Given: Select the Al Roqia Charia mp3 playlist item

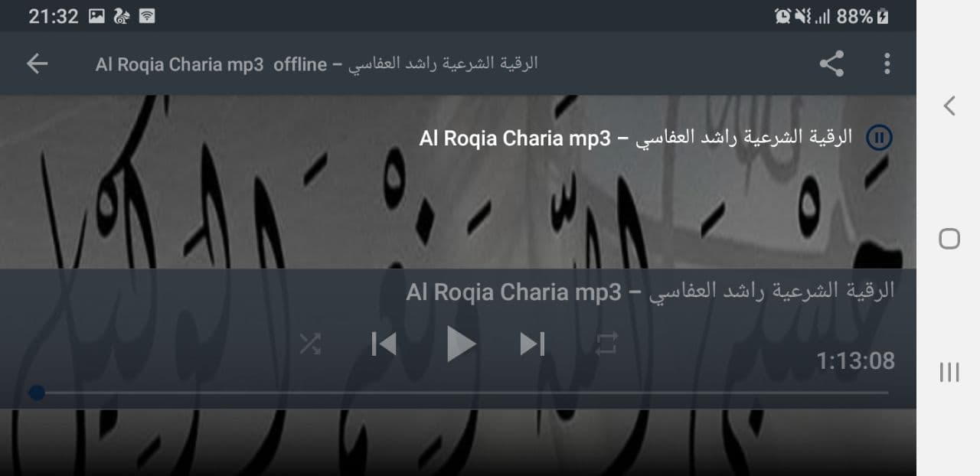Looking at the screenshot, I should 635,138.
